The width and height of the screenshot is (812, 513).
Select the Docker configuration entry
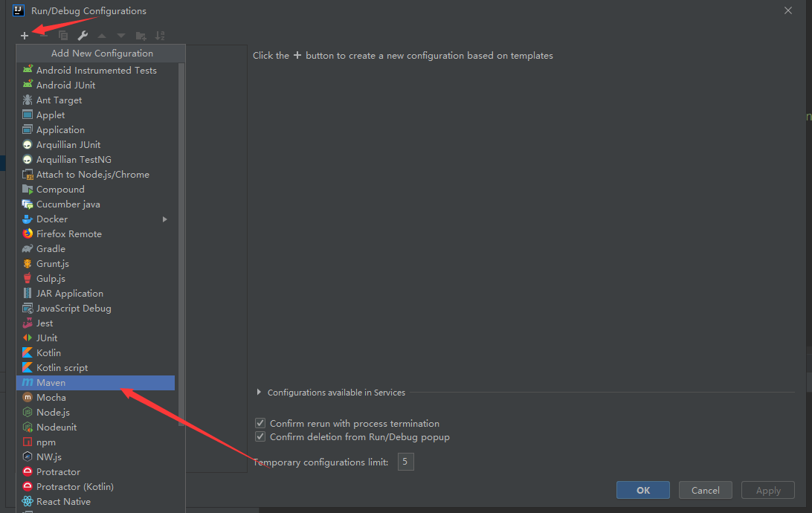point(96,219)
